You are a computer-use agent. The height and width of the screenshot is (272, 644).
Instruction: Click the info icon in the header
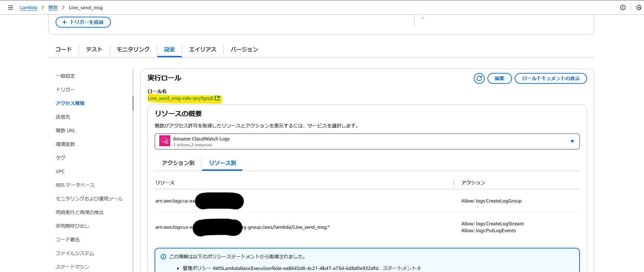pyautogui.click(x=623, y=7)
